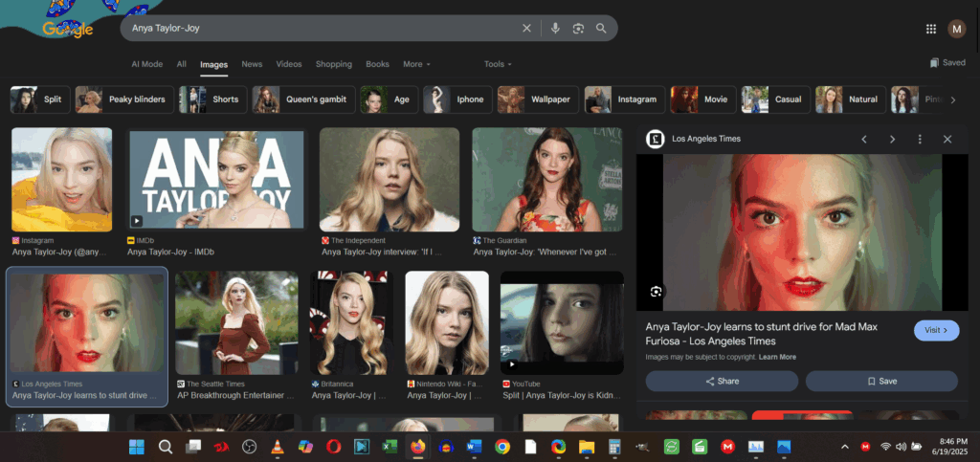Open the Nintendo Wiki image result
Viewport: 980px width, 462px height.
pos(447,322)
